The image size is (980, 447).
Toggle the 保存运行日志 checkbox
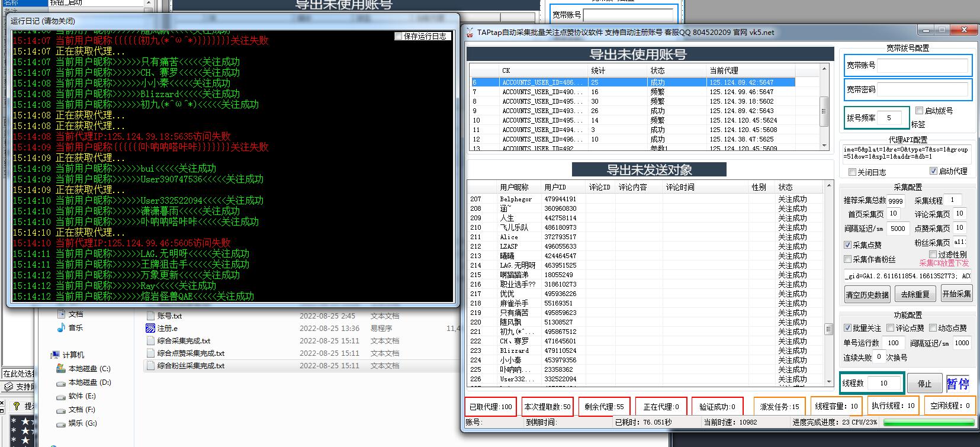[399, 36]
